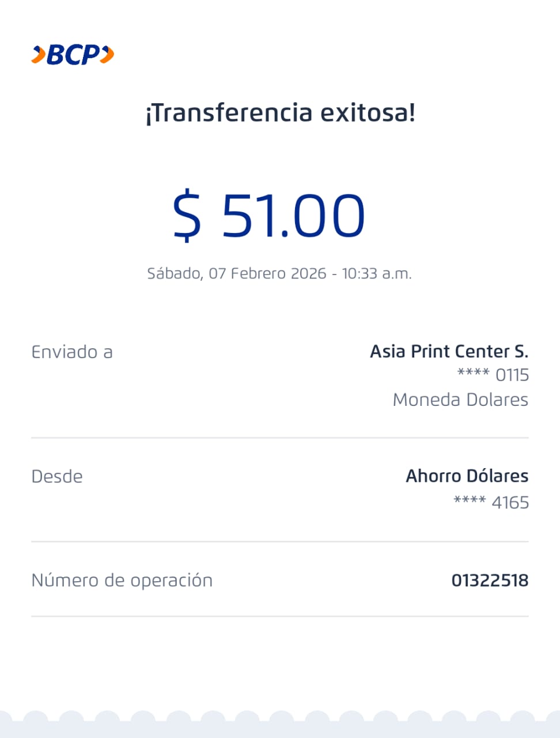Click the BCP logo
Screen dimensions: 560x738
[73, 55]
